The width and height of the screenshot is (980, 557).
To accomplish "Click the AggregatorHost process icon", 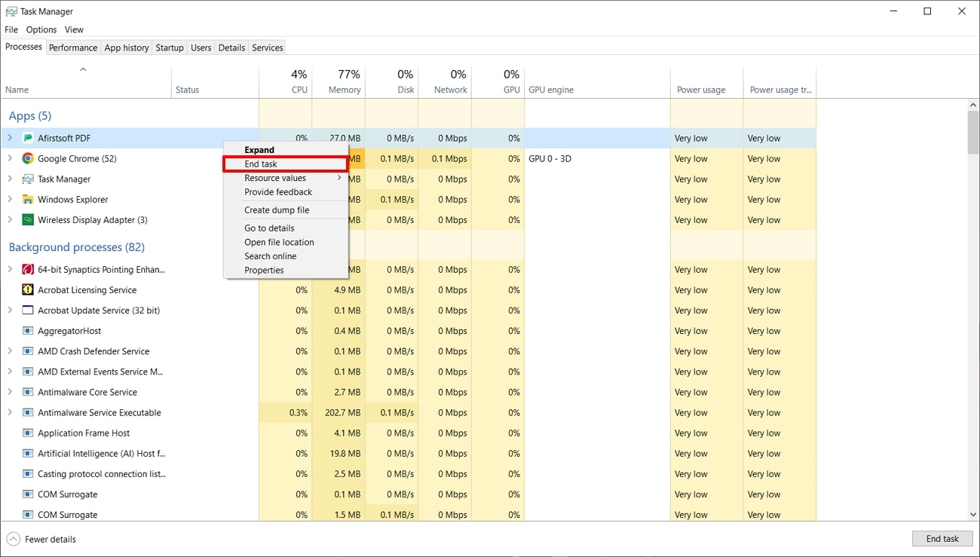I will 28,330.
